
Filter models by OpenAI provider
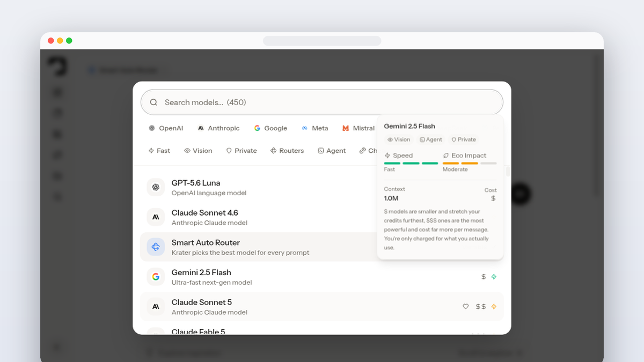pos(166,128)
